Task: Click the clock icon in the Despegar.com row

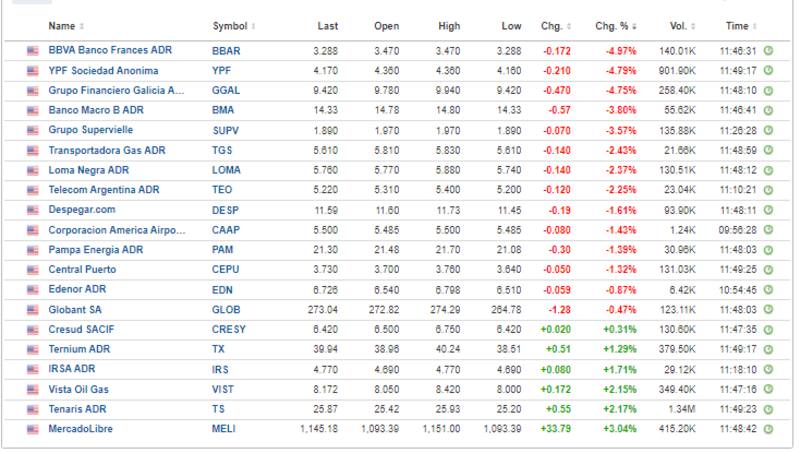Action: [x=768, y=209]
